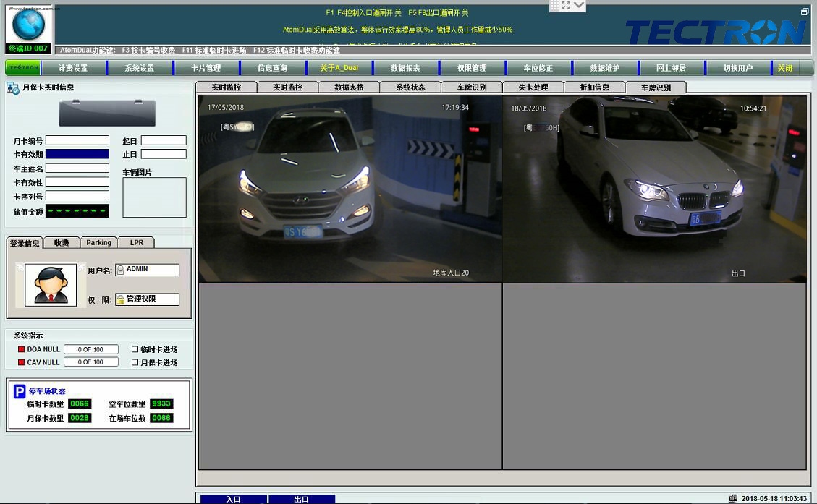Click the blue parking P icon
The width and height of the screenshot is (817, 504).
[x=20, y=391]
